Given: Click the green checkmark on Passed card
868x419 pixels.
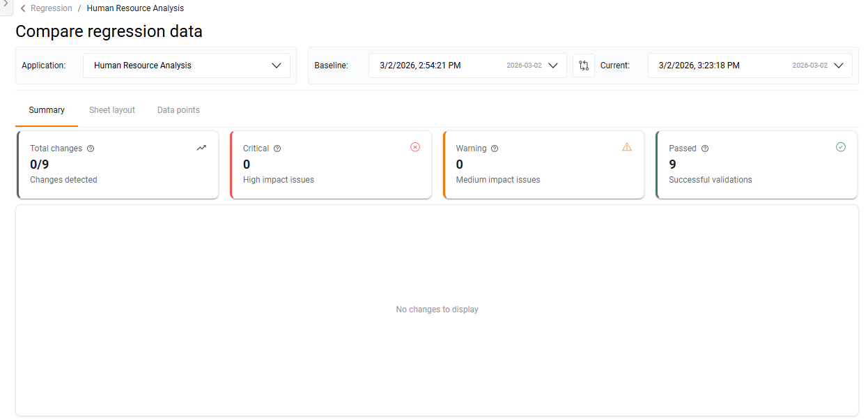Looking at the screenshot, I should click(841, 147).
